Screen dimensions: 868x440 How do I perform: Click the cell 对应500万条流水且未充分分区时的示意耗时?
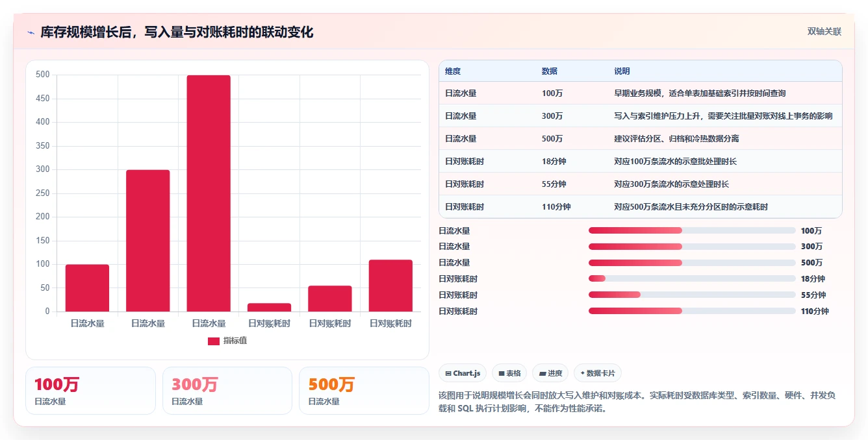pos(691,207)
